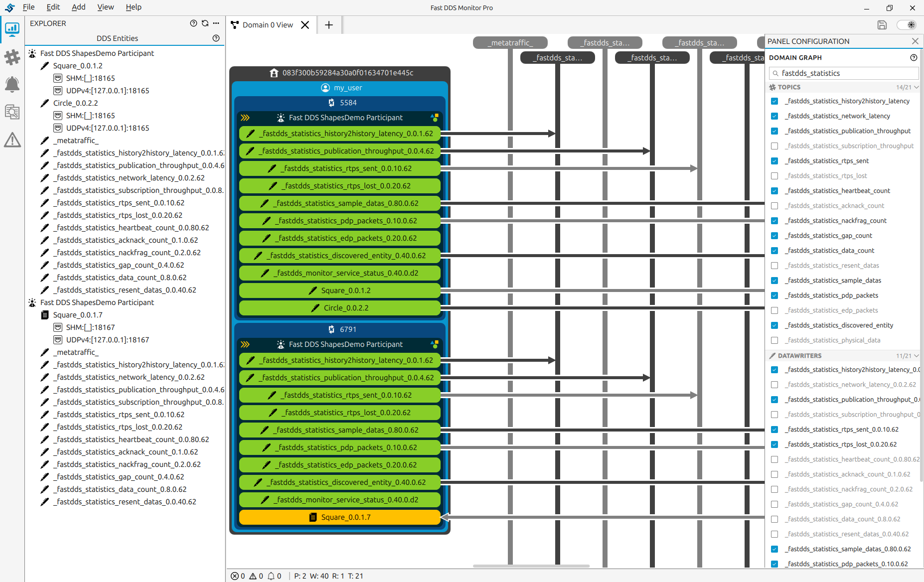The image size is (924, 582).
Task: Click the save icon in toolbar
Action: click(882, 25)
